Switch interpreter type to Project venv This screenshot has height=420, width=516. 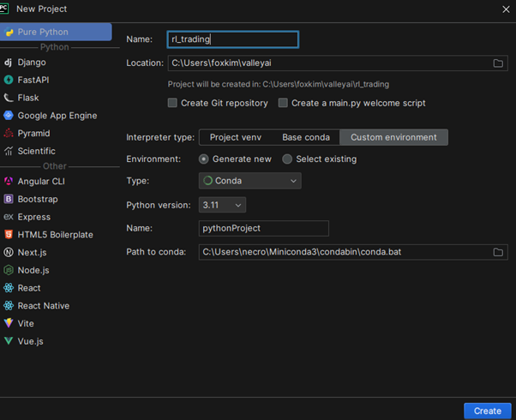(236, 137)
